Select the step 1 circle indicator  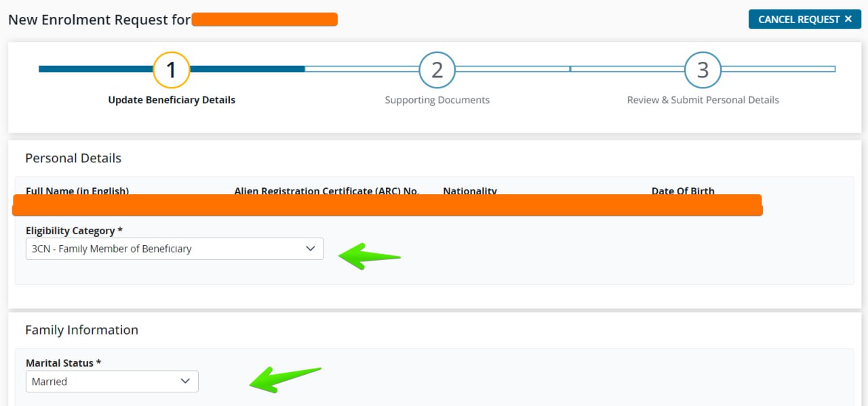coord(172,70)
